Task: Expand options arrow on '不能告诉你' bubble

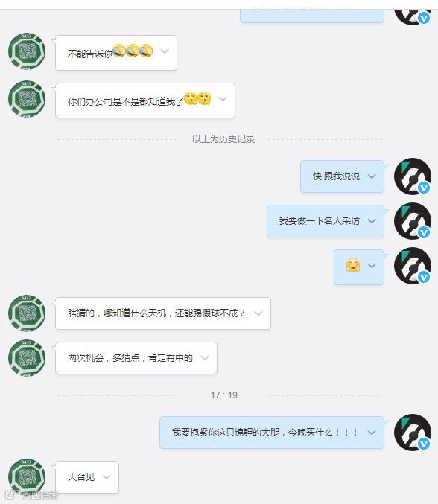Action: click(x=165, y=51)
